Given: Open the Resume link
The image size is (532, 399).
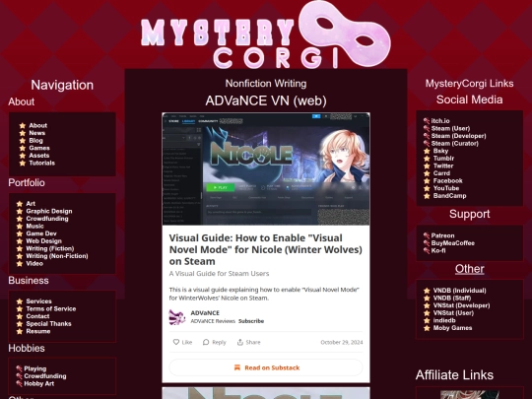Looking at the screenshot, I should (38, 331).
